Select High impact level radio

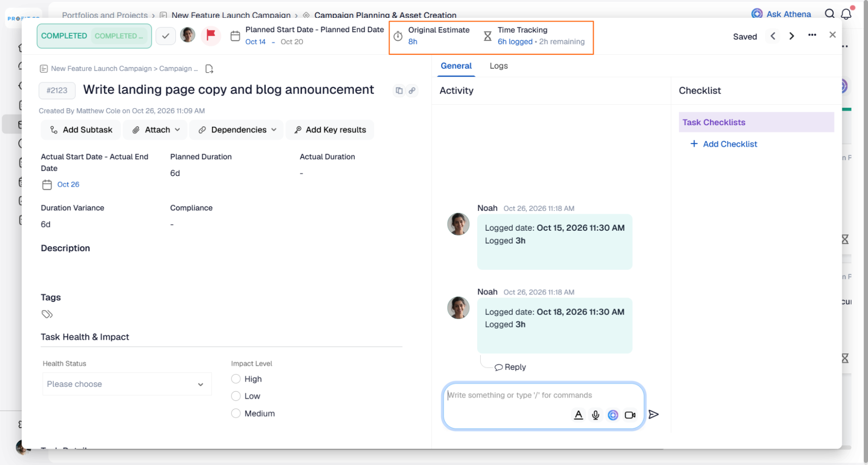click(236, 379)
